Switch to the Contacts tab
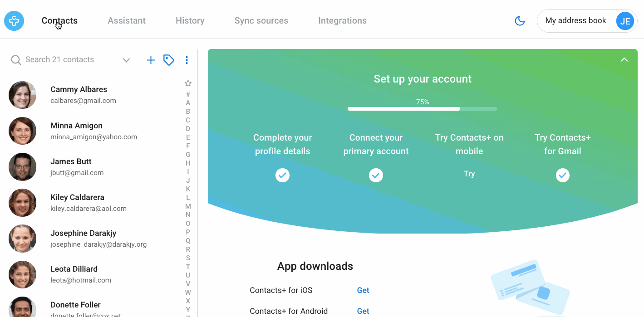 [x=59, y=20]
